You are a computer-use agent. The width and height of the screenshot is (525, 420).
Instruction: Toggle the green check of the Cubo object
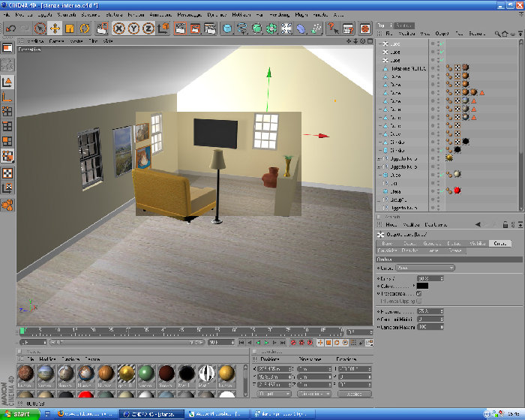coord(442,175)
